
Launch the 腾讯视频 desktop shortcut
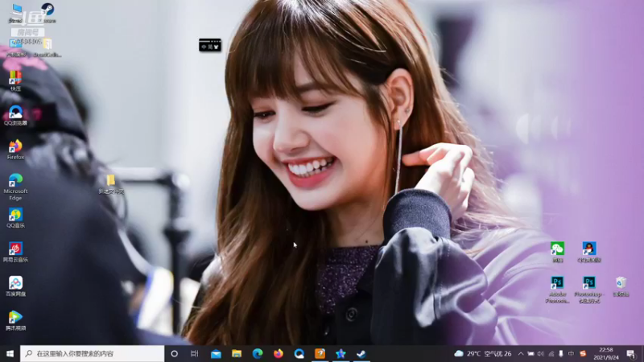pyautogui.click(x=15, y=320)
